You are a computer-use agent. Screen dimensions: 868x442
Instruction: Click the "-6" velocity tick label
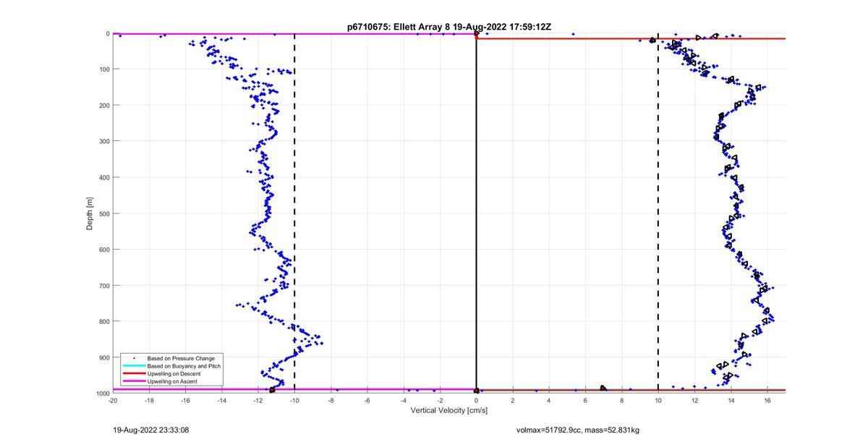[x=367, y=400]
